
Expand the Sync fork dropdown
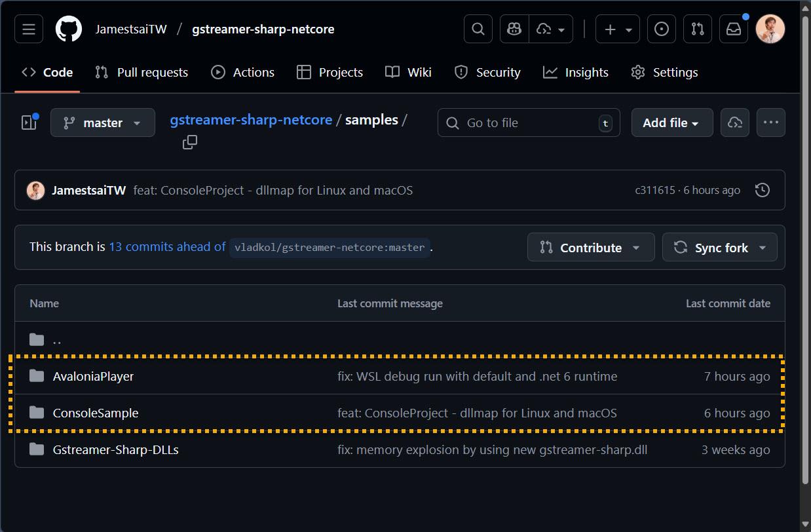(719, 248)
